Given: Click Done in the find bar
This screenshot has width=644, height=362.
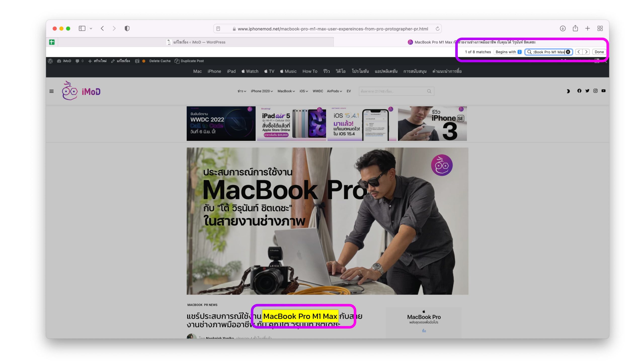Looking at the screenshot, I should (599, 52).
